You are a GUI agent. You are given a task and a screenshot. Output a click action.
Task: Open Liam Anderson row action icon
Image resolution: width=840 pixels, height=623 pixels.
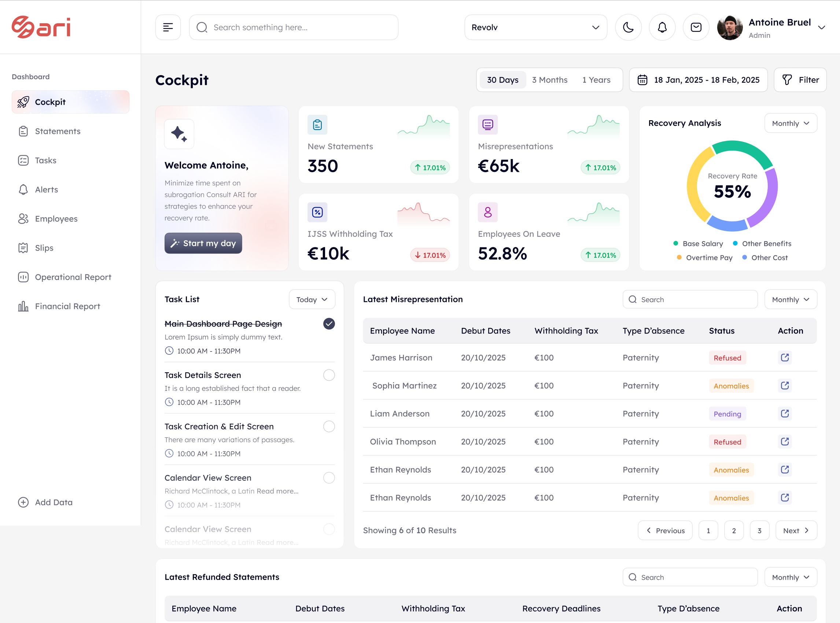[x=785, y=413]
